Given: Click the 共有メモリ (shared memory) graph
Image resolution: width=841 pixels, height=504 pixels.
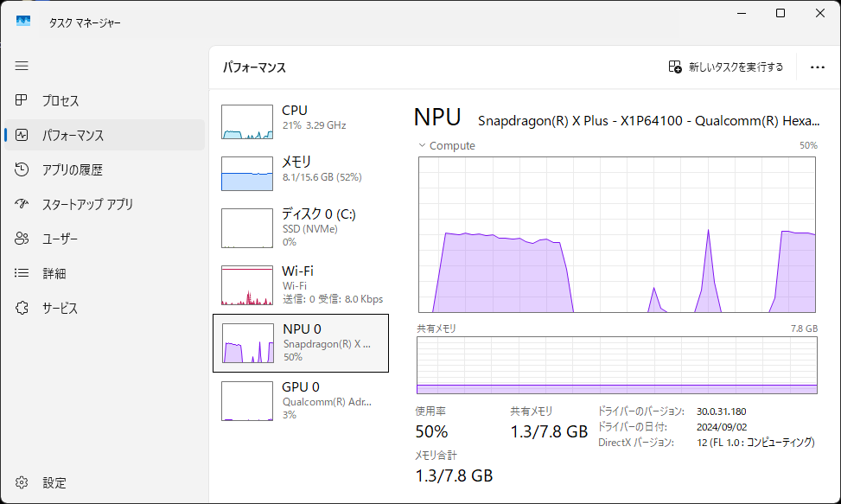Looking at the screenshot, I should pos(616,366).
